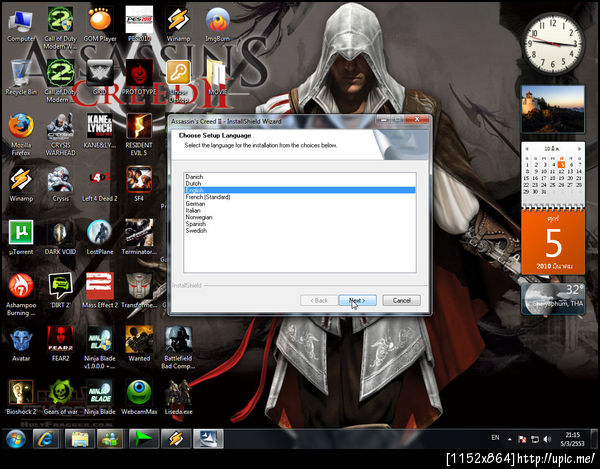Open Windows Explorer from the taskbar

(x=80, y=439)
